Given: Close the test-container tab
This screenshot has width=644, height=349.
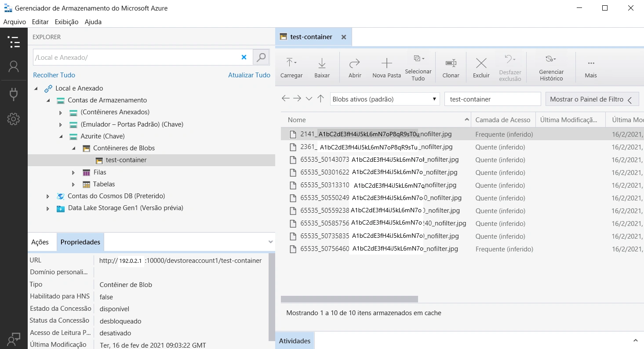Looking at the screenshot, I should (344, 37).
